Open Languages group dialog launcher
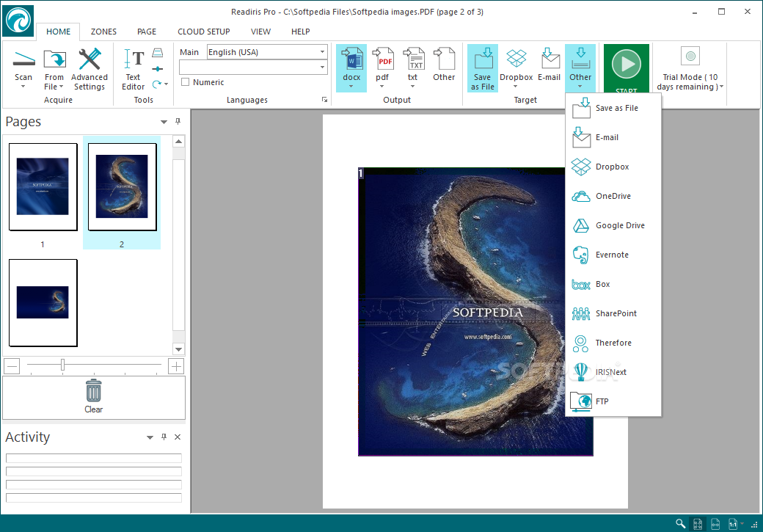This screenshot has height=532, width=763. (324, 100)
